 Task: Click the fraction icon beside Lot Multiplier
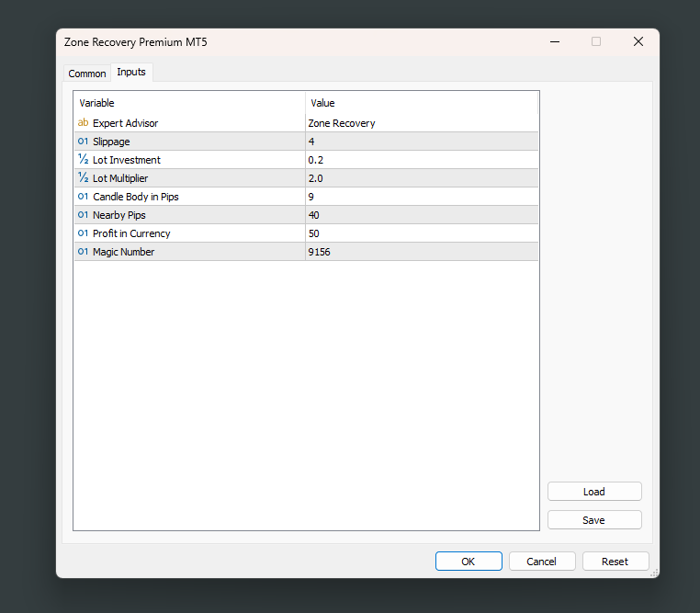point(83,177)
